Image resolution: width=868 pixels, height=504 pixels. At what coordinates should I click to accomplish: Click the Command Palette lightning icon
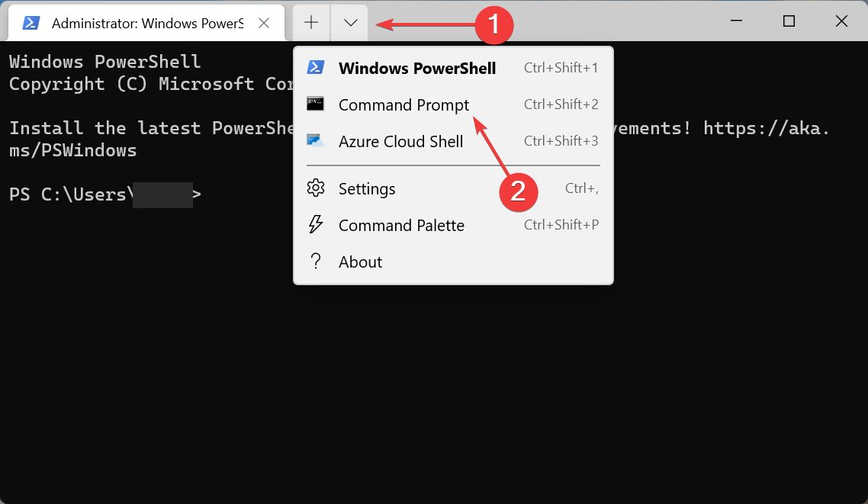316,225
